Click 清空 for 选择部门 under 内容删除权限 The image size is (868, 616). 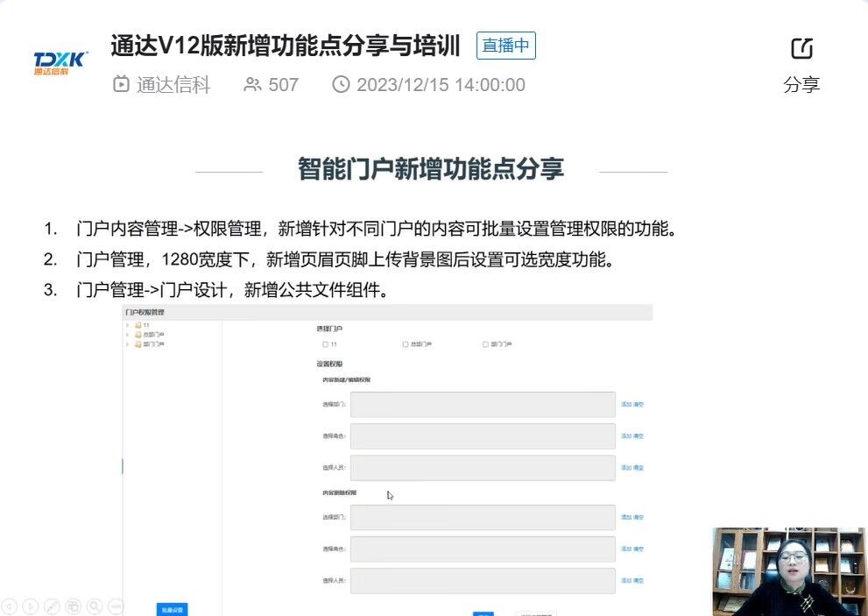pos(639,517)
